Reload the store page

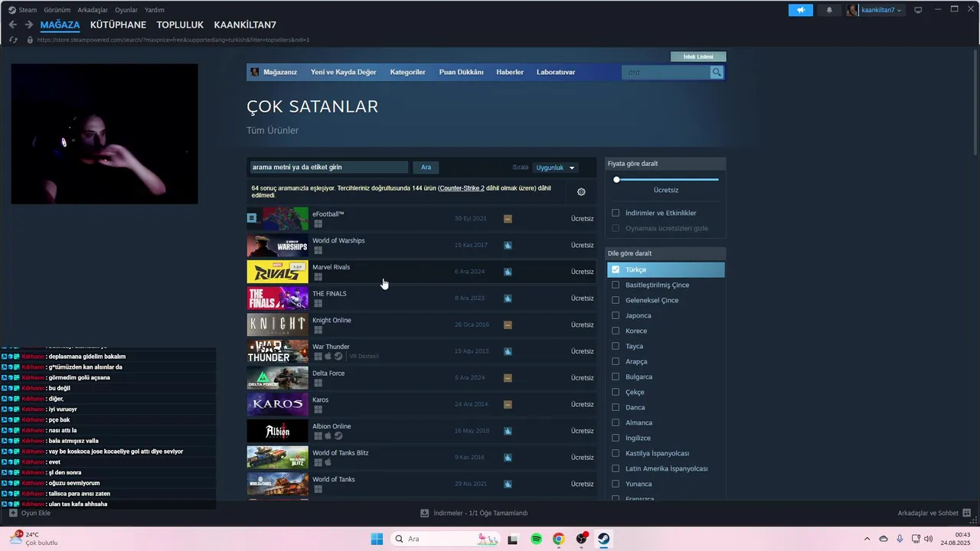pyautogui.click(x=13, y=40)
